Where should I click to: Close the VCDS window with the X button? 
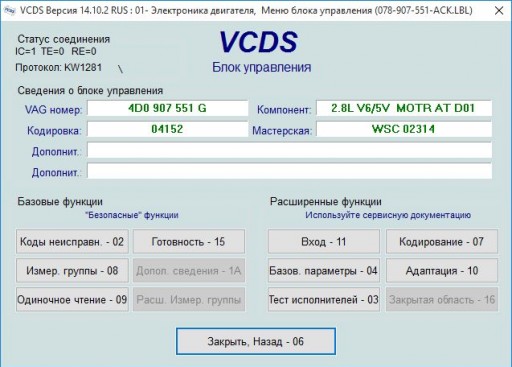click(499, 10)
